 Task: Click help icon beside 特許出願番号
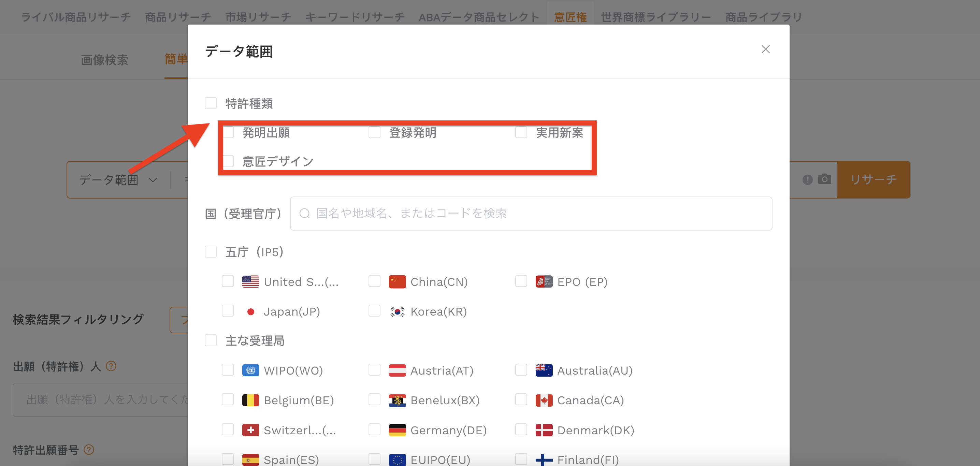tap(89, 450)
